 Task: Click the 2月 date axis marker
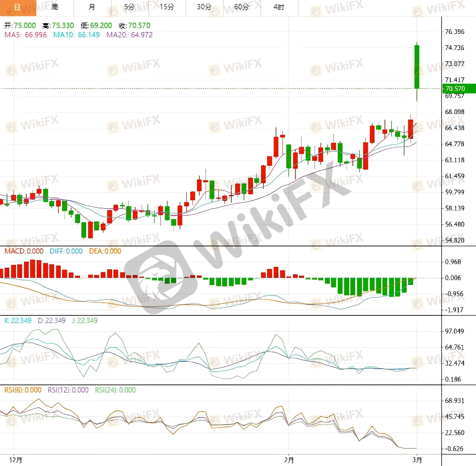point(289,460)
